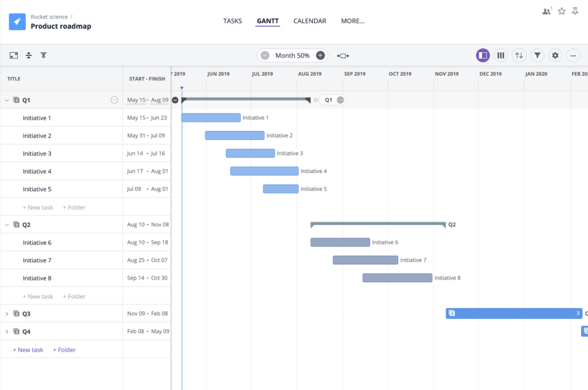This screenshot has width=588, height=390.
Task: Open the columns view icon
Action: [501, 55]
